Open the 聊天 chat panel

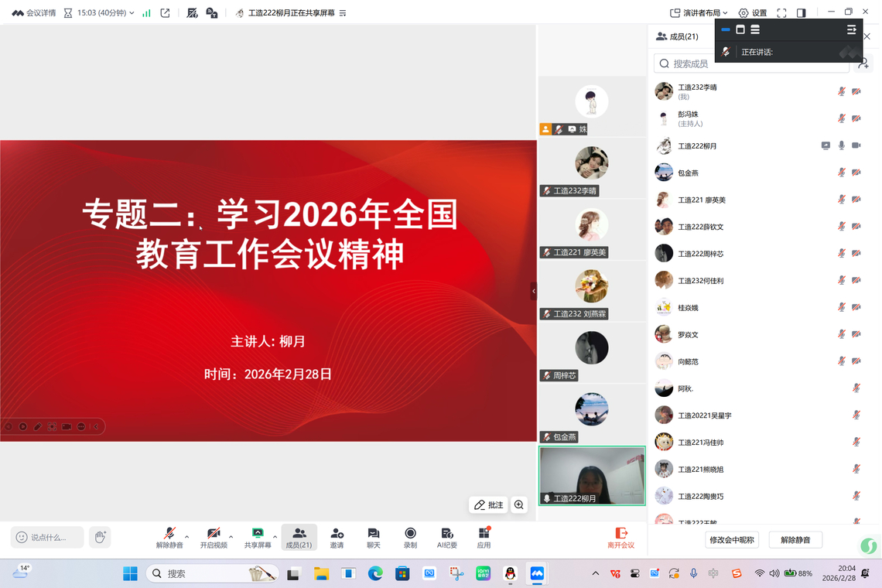click(x=373, y=534)
